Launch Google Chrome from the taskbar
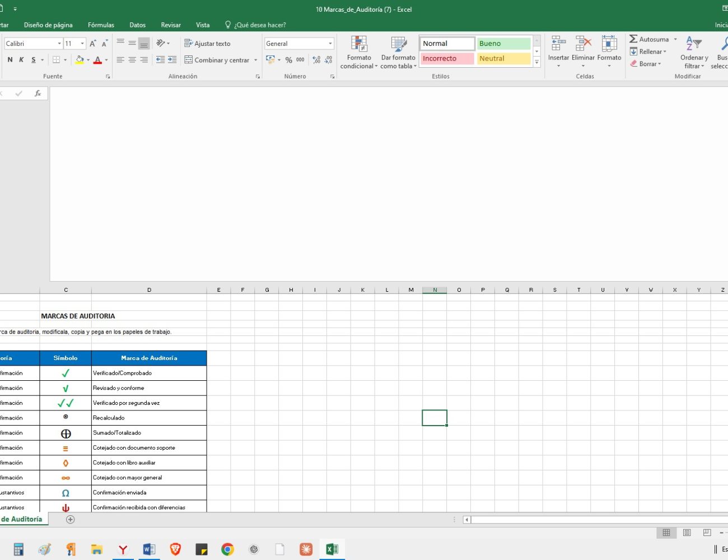 (227, 549)
